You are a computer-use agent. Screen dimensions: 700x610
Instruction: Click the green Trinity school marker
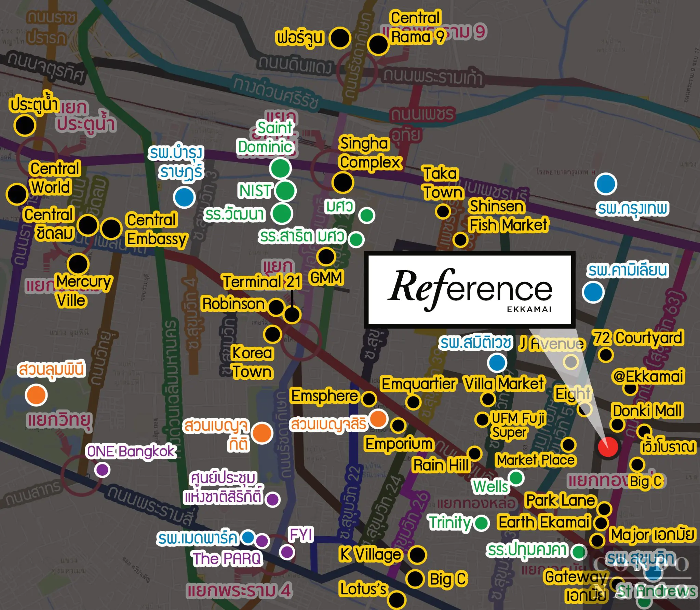(x=482, y=523)
